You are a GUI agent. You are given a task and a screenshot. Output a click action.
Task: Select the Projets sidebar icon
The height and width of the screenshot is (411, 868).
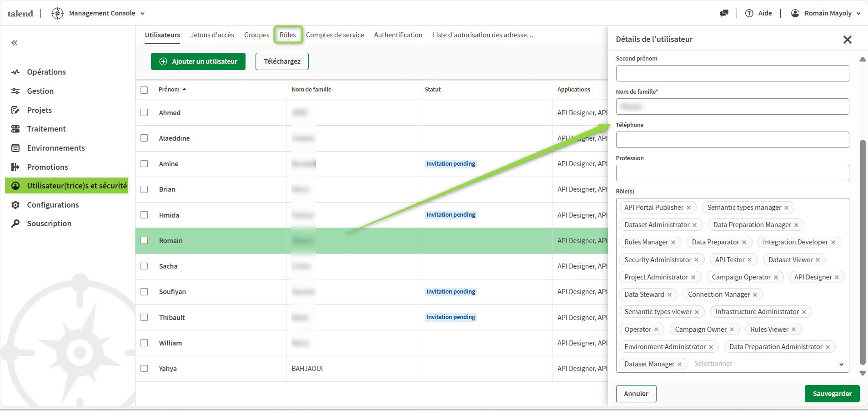click(15, 110)
